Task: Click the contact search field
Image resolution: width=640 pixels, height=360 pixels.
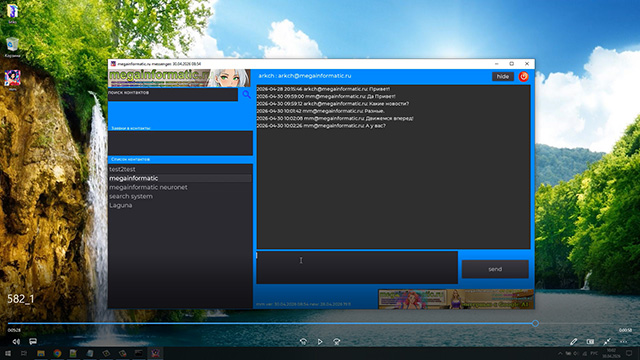Action: [x=173, y=95]
